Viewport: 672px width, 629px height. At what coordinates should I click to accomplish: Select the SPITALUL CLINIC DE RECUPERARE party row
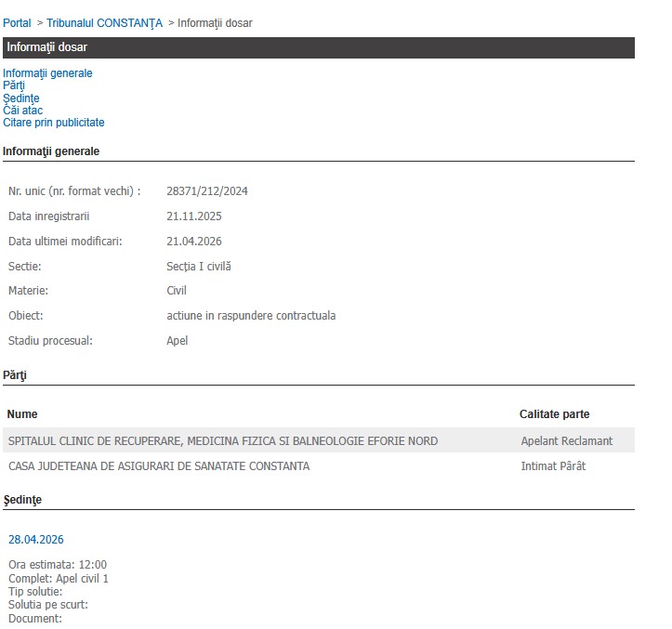tap(223, 440)
